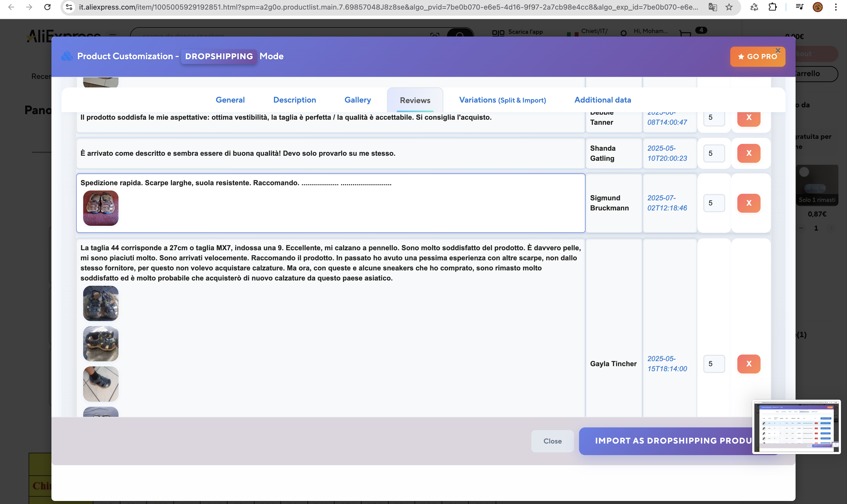Delete Sigmund Bruckmann's review
Image resolution: width=847 pixels, height=504 pixels.
click(748, 203)
